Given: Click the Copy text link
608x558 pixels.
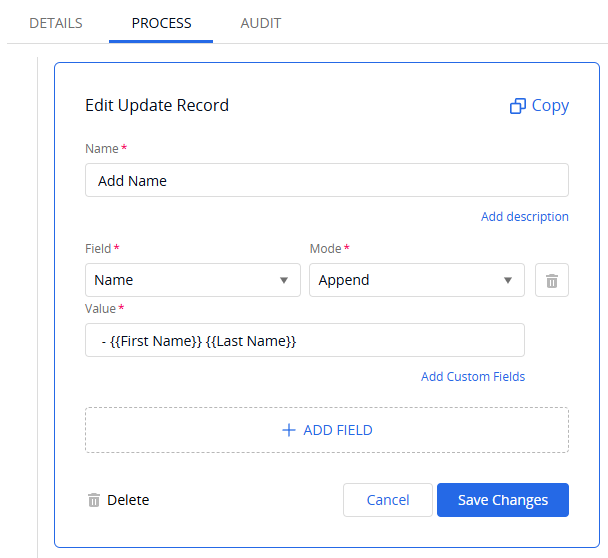Looking at the screenshot, I should (x=550, y=105).
